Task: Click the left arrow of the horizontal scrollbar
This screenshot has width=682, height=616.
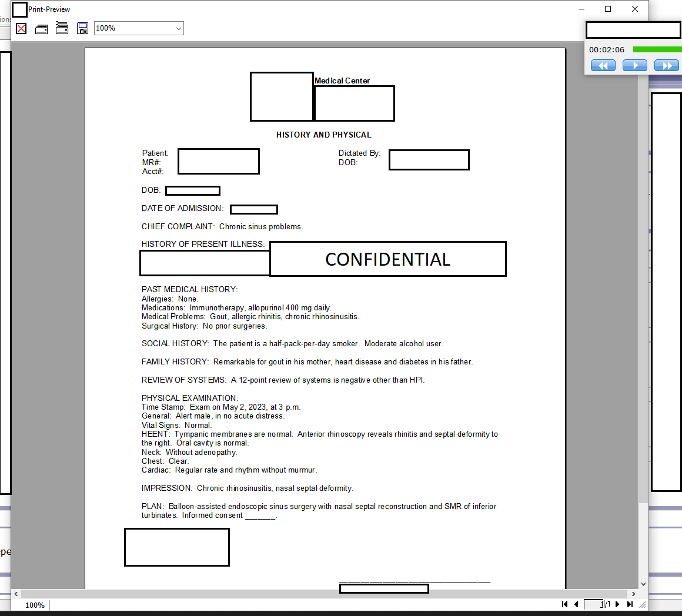Action: click(x=16, y=594)
